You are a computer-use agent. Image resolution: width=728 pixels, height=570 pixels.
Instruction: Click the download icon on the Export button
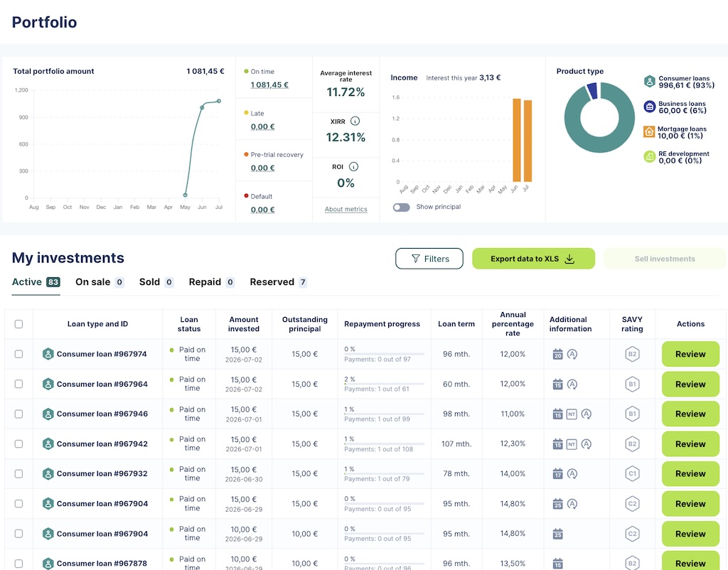click(x=569, y=259)
